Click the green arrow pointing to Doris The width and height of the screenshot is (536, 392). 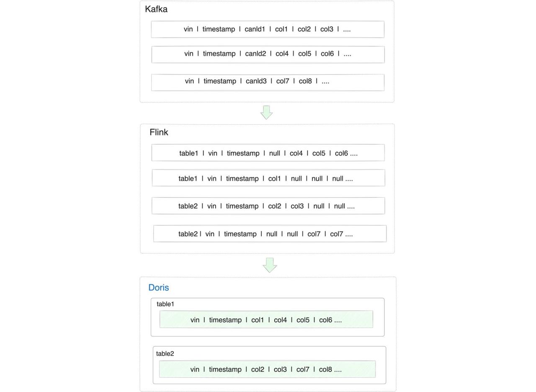coord(270,265)
